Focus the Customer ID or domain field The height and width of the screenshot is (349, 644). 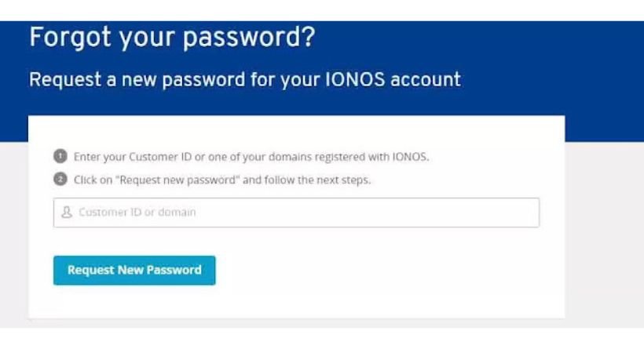coord(296,213)
